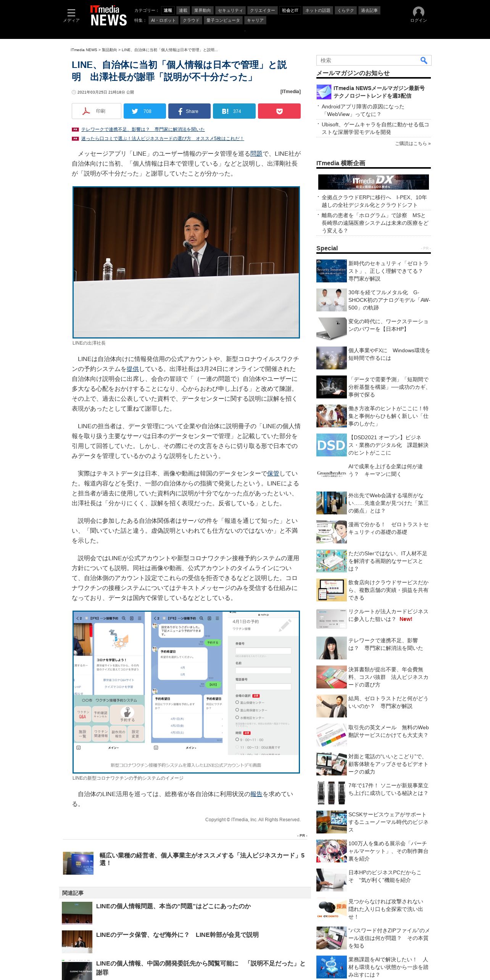
Task: Open the HP workstation laptop thumbnail
Action: [332, 329]
